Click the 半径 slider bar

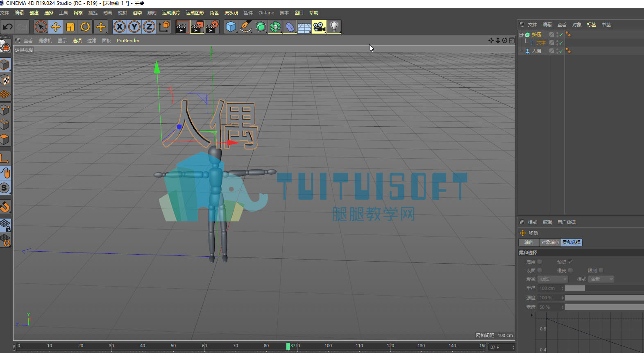tap(604, 288)
